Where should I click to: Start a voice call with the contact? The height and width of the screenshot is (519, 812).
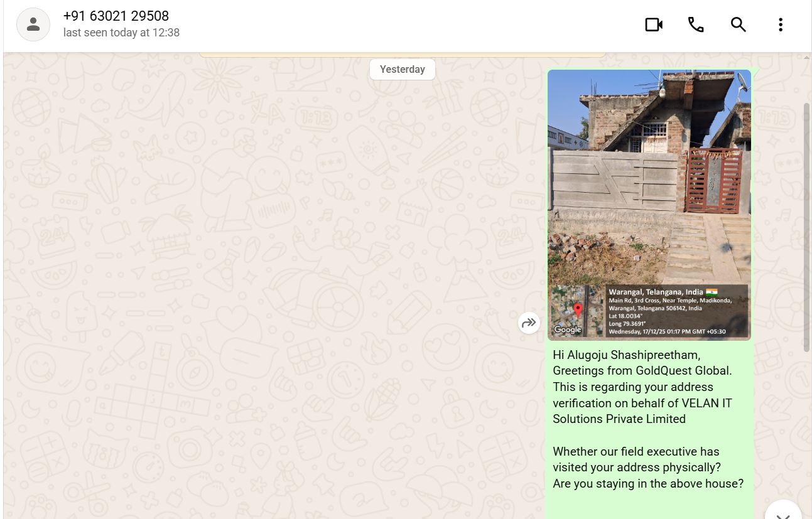coord(696,24)
